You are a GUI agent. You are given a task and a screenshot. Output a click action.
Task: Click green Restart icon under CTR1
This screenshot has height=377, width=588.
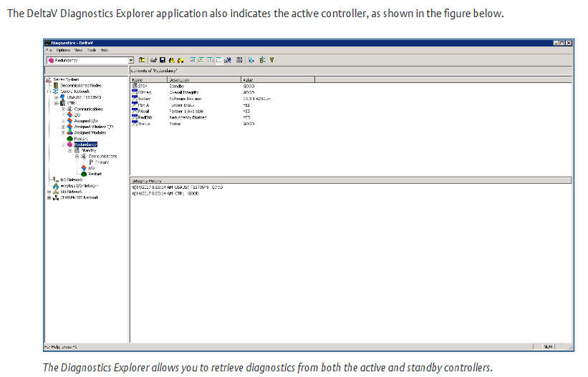tap(69, 139)
